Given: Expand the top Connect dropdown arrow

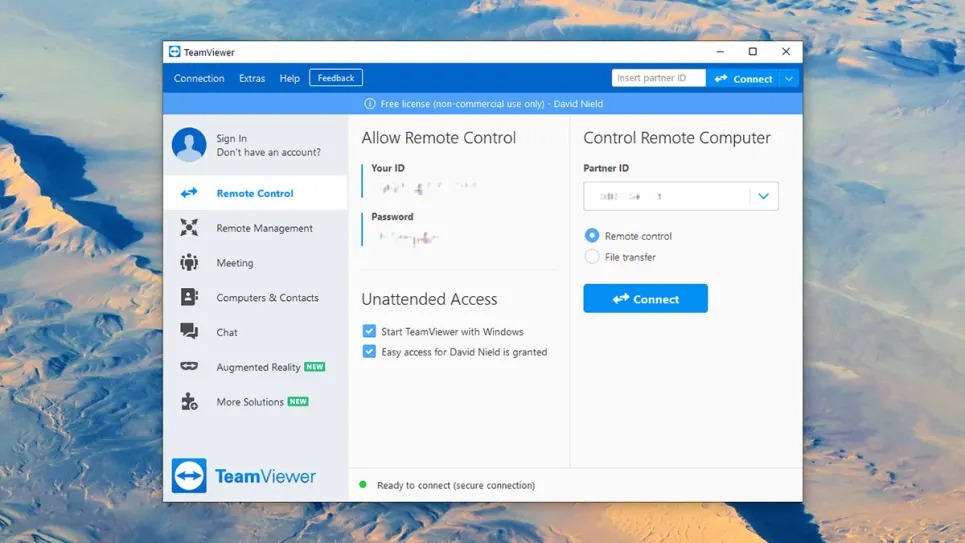Looking at the screenshot, I should click(789, 78).
